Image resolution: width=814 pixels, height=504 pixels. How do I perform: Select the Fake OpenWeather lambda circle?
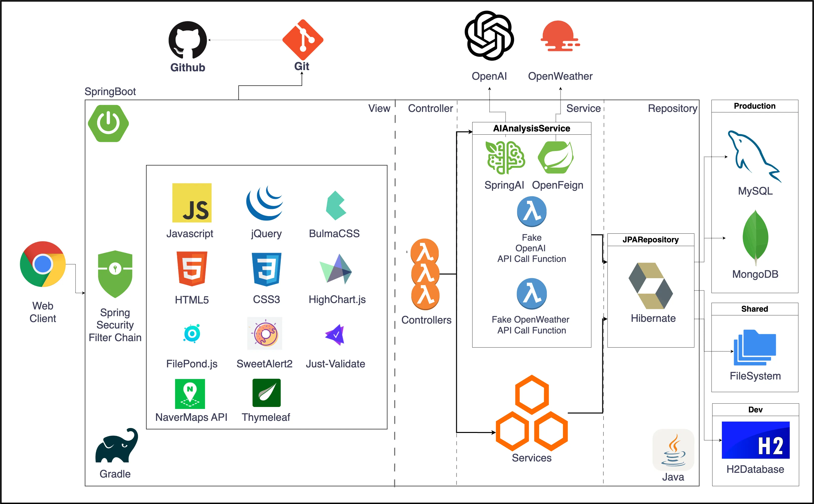[x=531, y=294]
